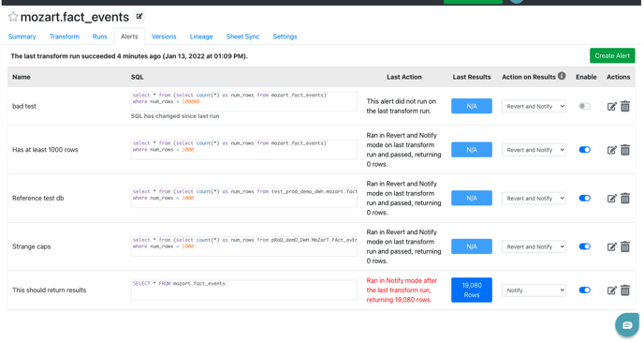Delete the 'Strange caps' alert
Viewport: 644px width, 342px height.
(625, 246)
